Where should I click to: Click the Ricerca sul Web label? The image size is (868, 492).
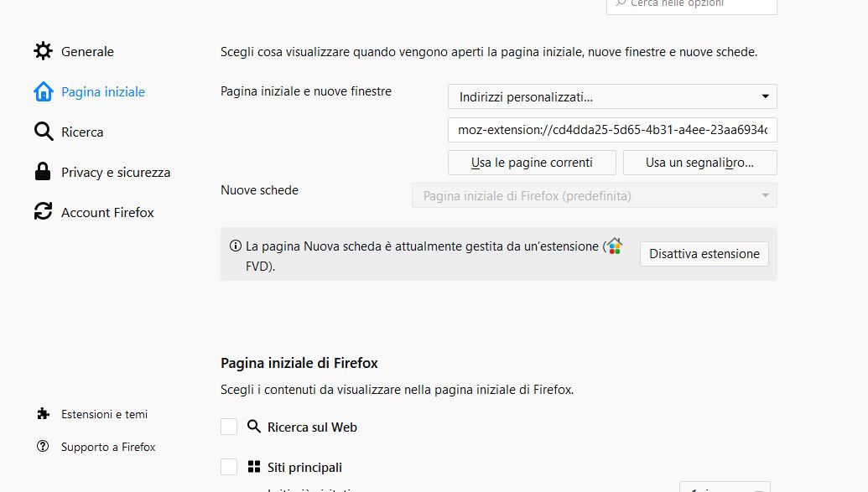pyautogui.click(x=312, y=427)
